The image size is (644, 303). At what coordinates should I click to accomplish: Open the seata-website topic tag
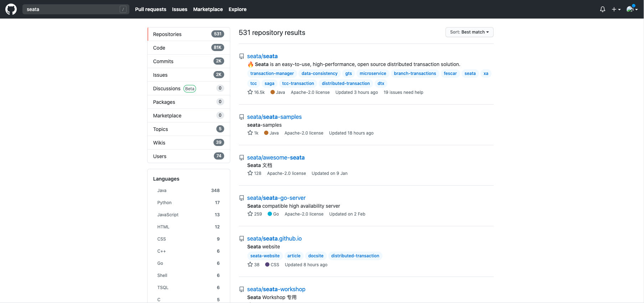point(265,256)
